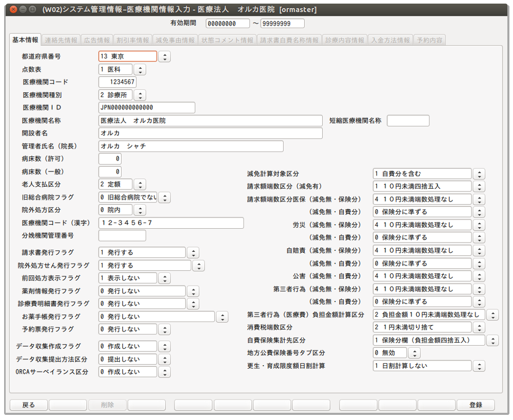Select the 病床数（許可） field
Image resolution: width=513 pixels, height=420 pixels.
pos(110,159)
